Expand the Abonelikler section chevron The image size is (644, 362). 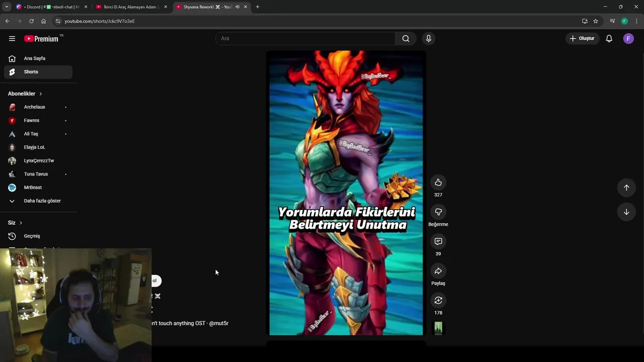[41, 94]
